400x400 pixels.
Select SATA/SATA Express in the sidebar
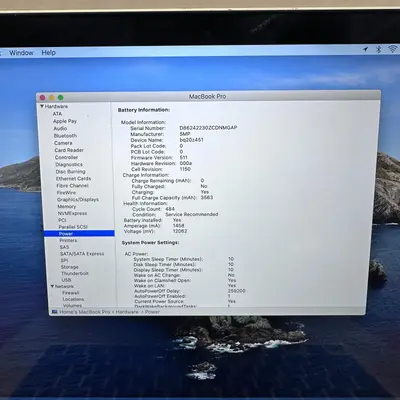tap(82, 254)
